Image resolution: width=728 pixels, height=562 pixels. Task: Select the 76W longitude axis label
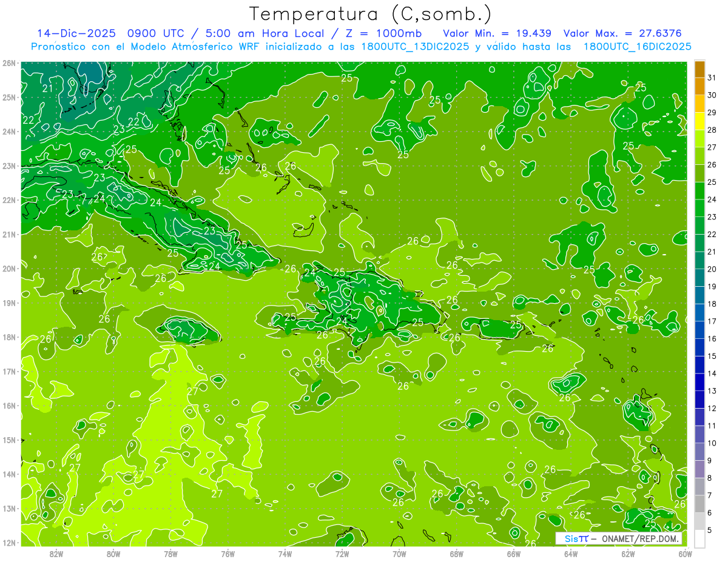227,554
